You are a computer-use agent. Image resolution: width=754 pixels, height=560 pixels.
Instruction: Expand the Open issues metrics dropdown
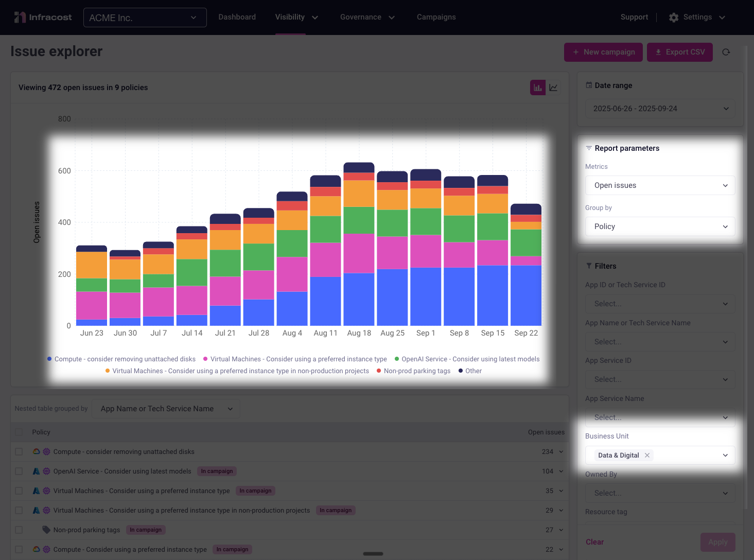(660, 185)
